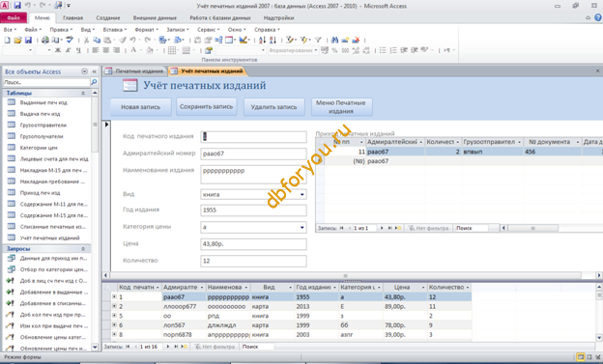Click the bottom Поиск record search box
The height and width of the screenshot is (364, 603).
tap(257, 347)
